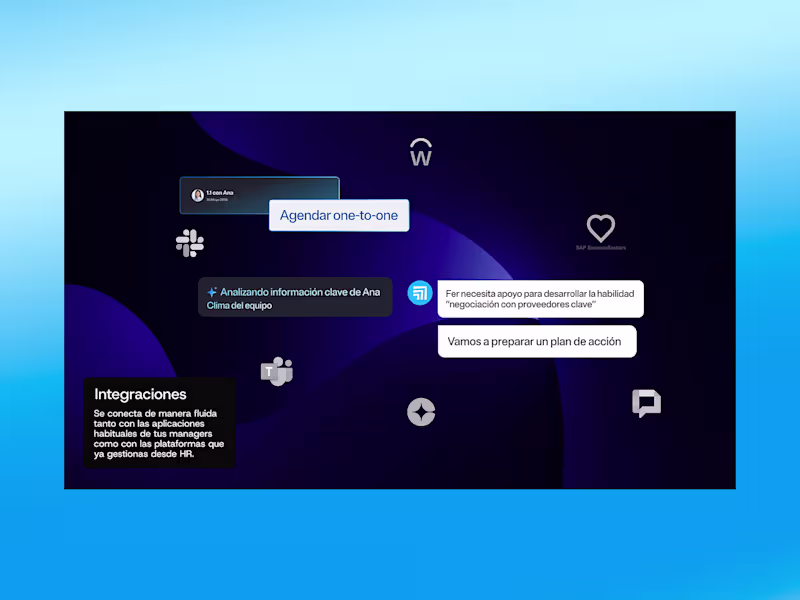Click the Fer necesita apoyo message bubble
Screen dimensions: 800x600
click(x=540, y=299)
